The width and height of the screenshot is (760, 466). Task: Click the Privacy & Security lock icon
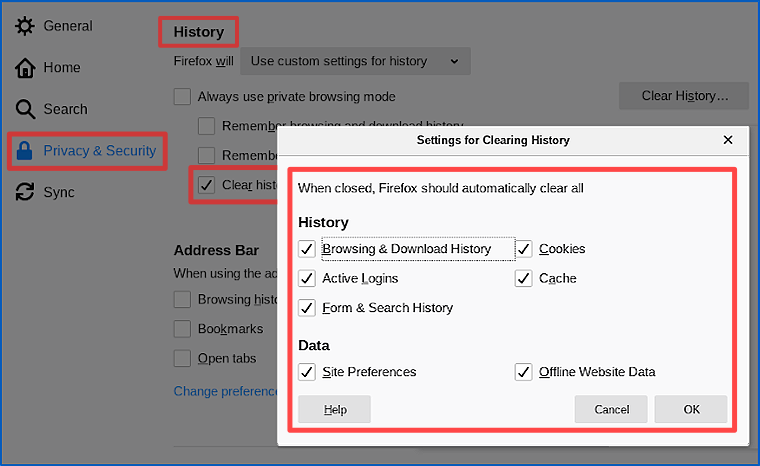pyautogui.click(x=25, y=151)
